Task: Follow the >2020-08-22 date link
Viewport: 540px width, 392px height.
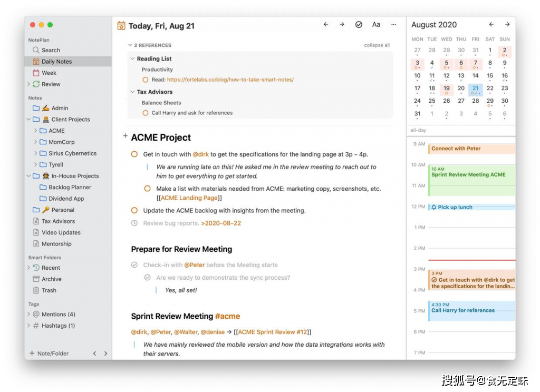Action: point(221,223)
